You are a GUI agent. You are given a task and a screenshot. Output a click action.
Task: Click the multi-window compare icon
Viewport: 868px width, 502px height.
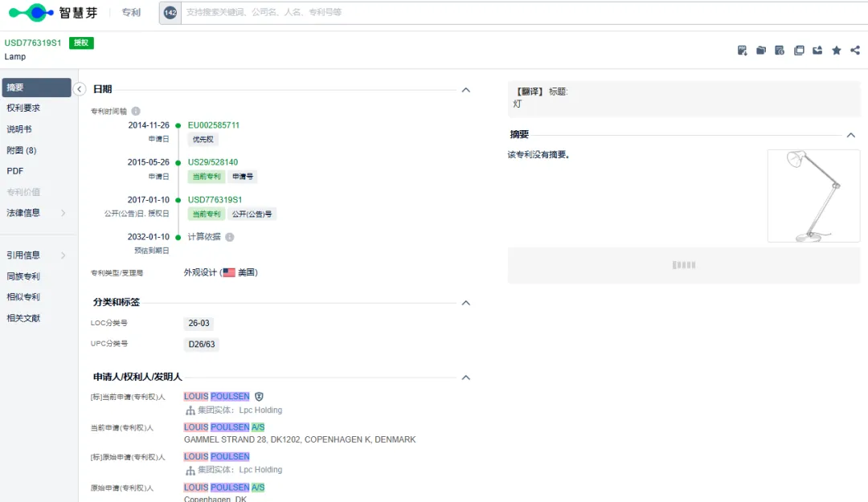click(799, 51)
